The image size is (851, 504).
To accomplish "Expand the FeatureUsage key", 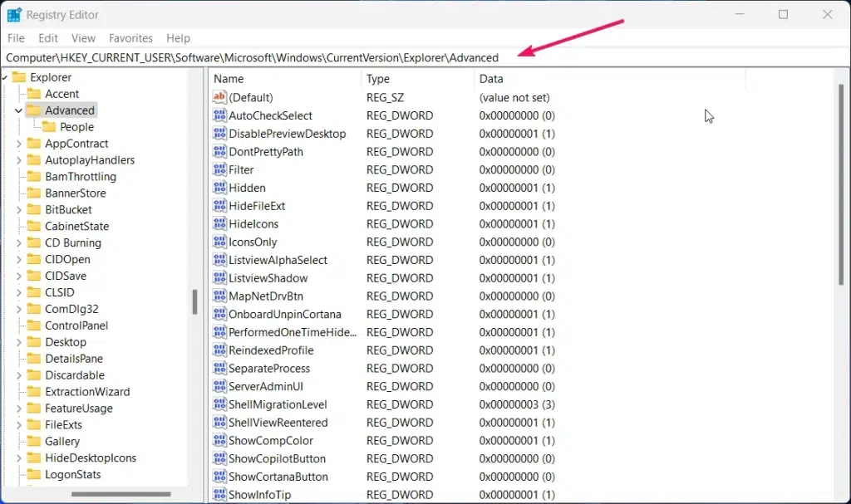I will (x=18, y=408).
